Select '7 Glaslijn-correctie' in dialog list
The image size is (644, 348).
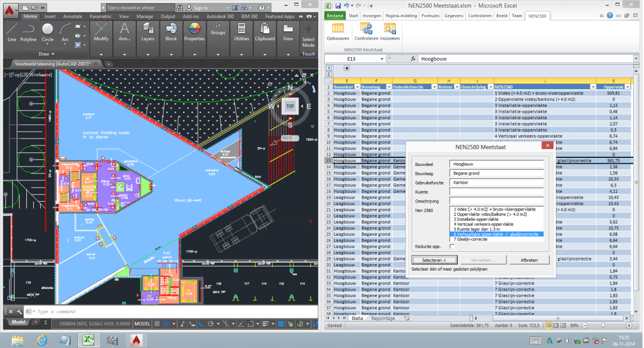coord(471,239)
